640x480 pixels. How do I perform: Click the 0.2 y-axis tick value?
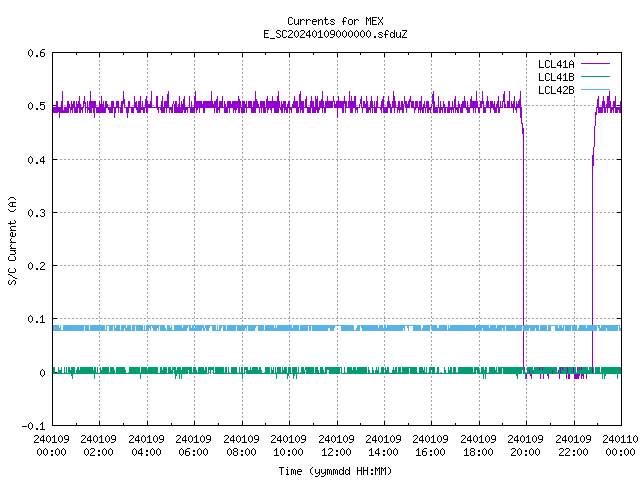pyautogui.click(x=36, y=266)
